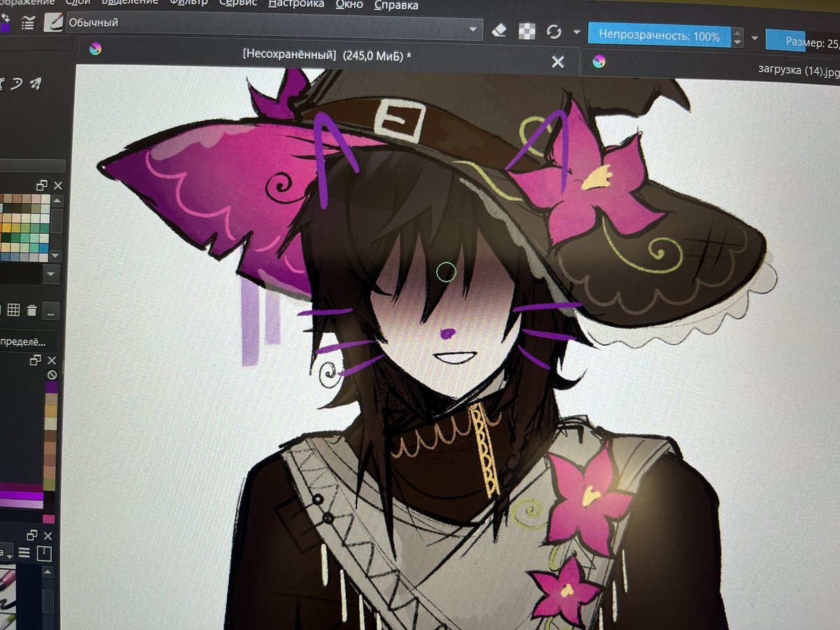Open the dropdown arrow after opacity slider
Image resolution: width=840 pixels, height=630 pixels.
[x=755, y=38]
